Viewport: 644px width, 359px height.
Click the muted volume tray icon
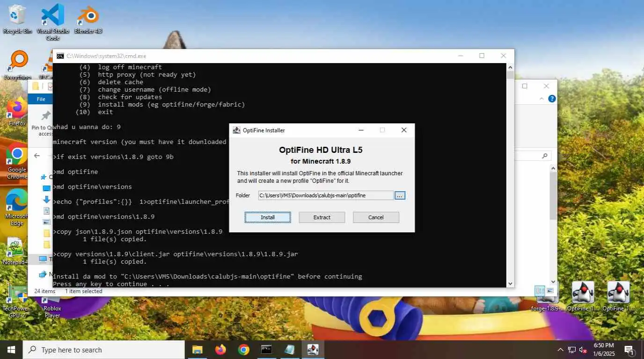pyautogui.click(x=583, y=350)
